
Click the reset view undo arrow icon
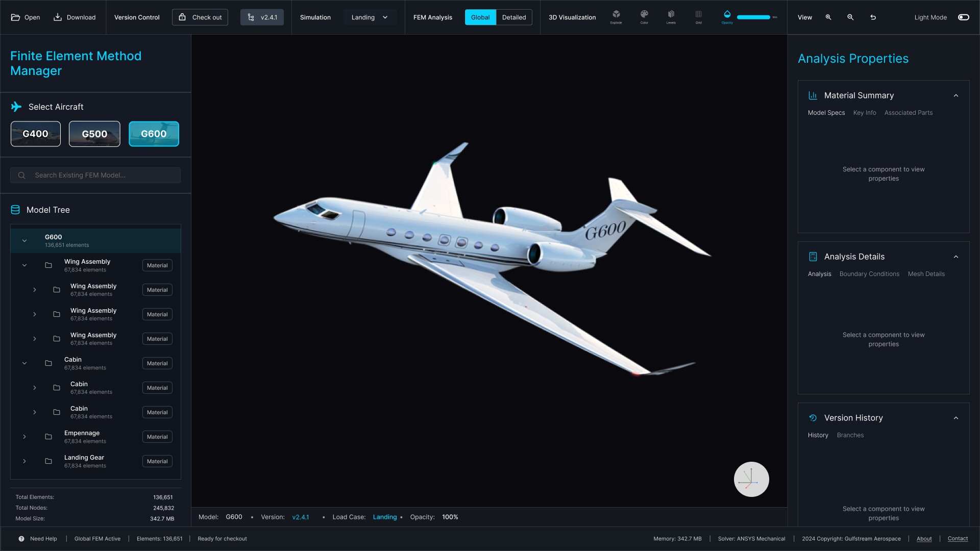pyautogui.click(x=873, y=17)
